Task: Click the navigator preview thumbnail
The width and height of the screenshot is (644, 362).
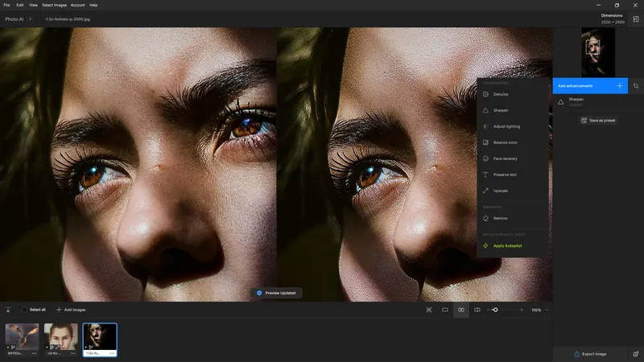Action: click(x=598, y=51)
